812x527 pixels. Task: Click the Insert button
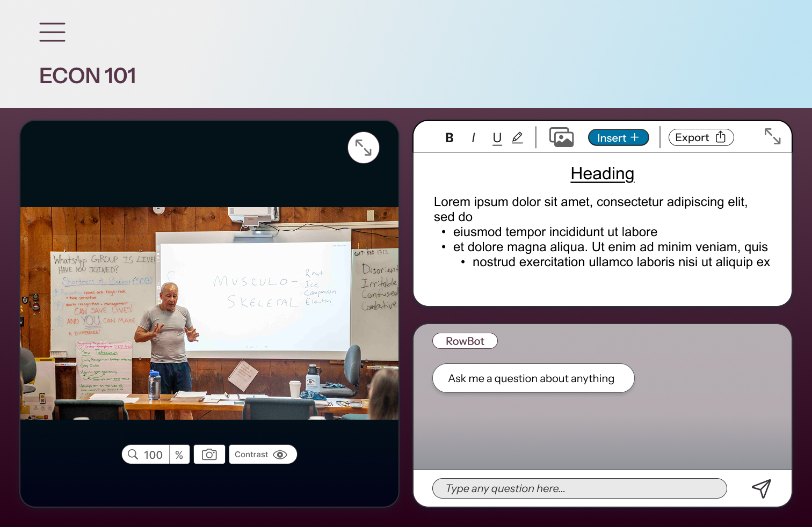coord(618,138)
